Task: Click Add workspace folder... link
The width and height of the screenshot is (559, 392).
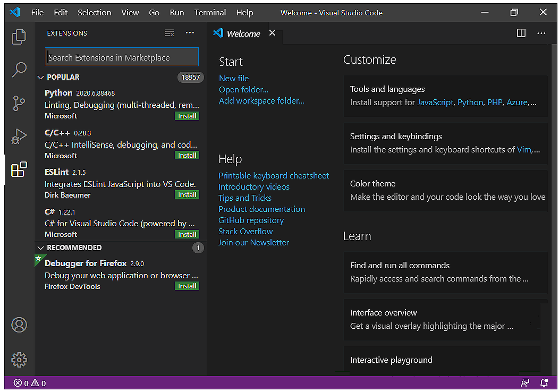Action: [261, 101]
